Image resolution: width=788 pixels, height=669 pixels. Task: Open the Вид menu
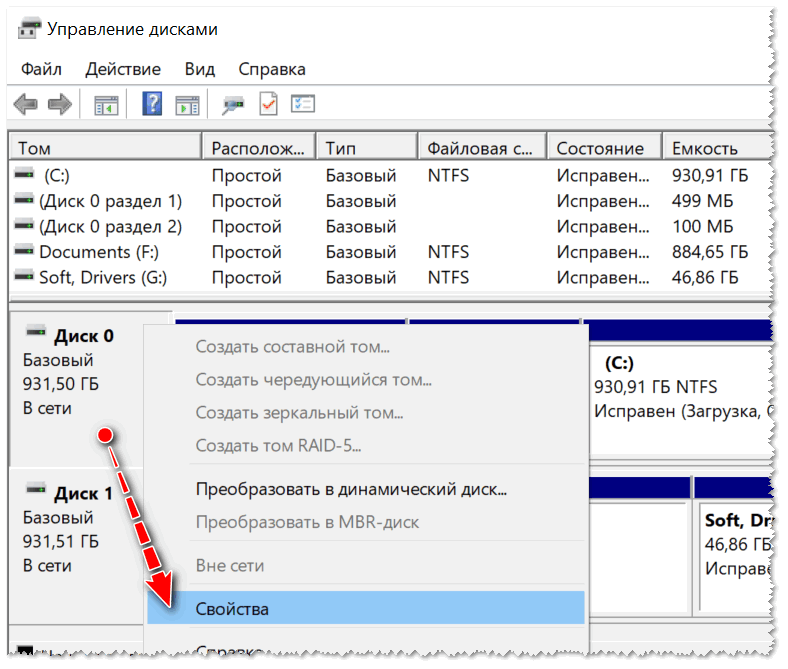200,69
